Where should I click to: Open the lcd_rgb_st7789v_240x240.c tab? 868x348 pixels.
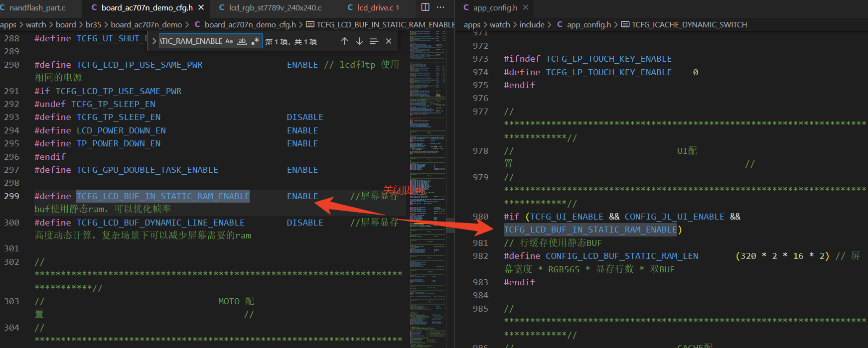click(275, 7)
